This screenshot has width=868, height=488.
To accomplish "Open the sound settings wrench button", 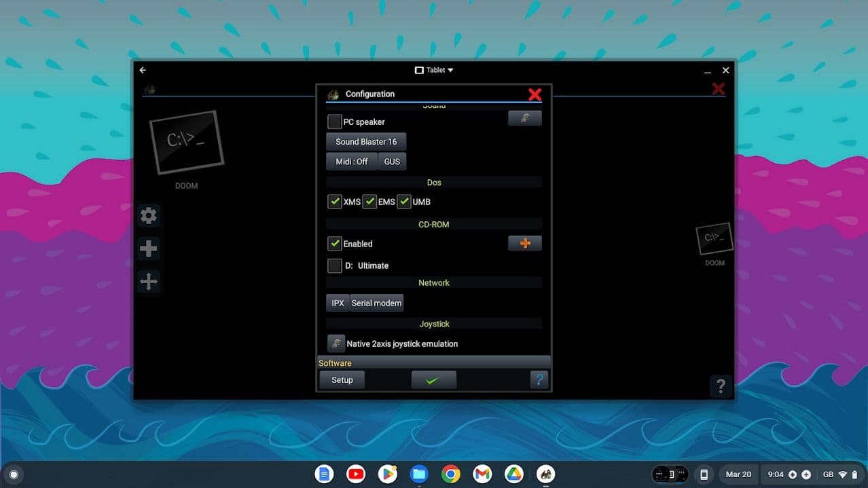I will (x=524, y=119).
